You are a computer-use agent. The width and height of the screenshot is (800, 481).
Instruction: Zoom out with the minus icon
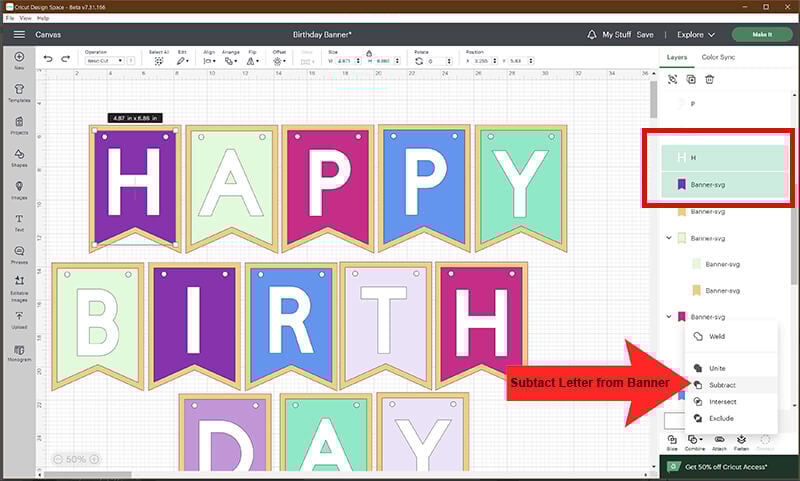click(58, 459)
